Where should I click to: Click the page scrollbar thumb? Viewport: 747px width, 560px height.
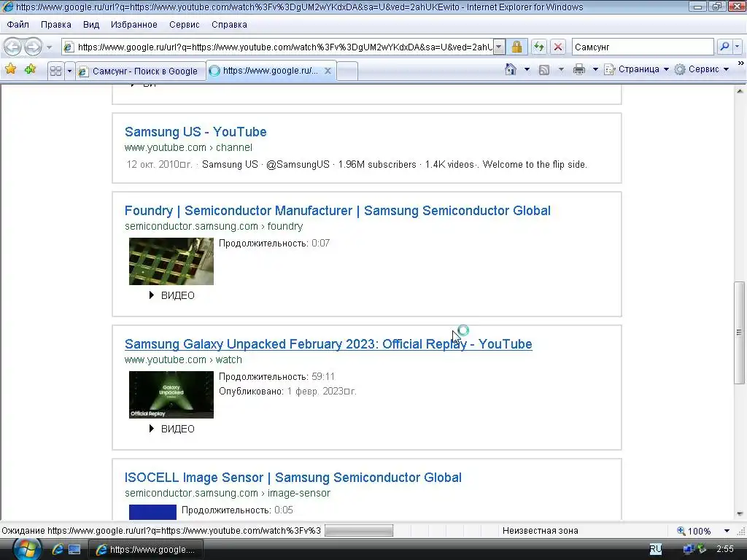pos(739,332)
